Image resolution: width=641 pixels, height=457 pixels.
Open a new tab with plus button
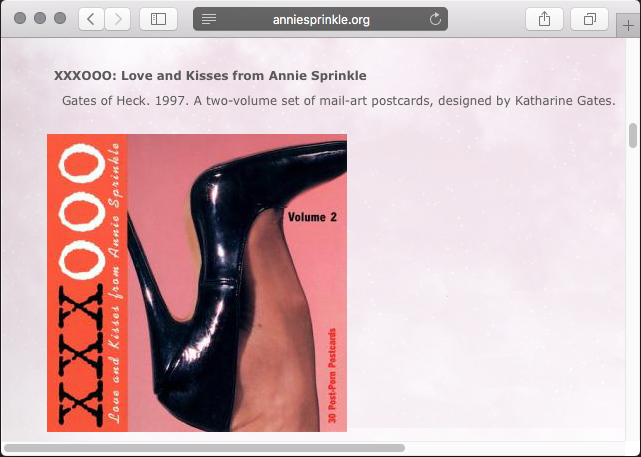pyautogui.click(x=628, y=26)
